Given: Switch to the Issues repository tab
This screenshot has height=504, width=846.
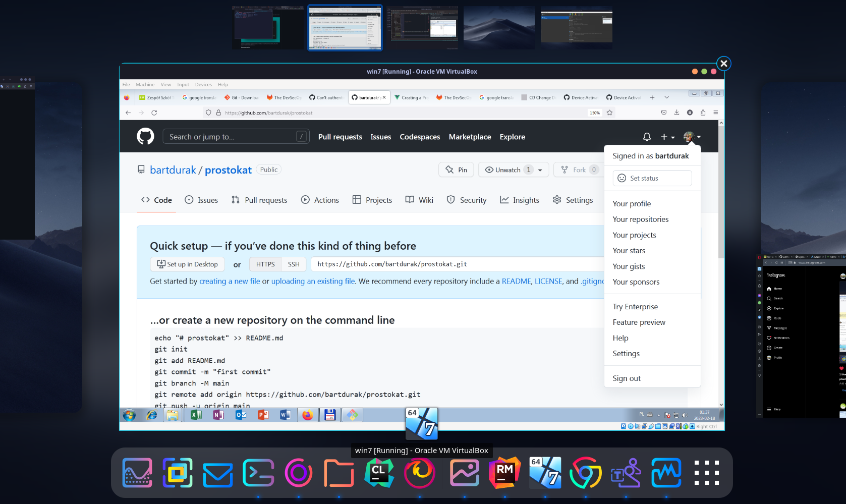Looking at the screenshot, I should click(201, 200).
